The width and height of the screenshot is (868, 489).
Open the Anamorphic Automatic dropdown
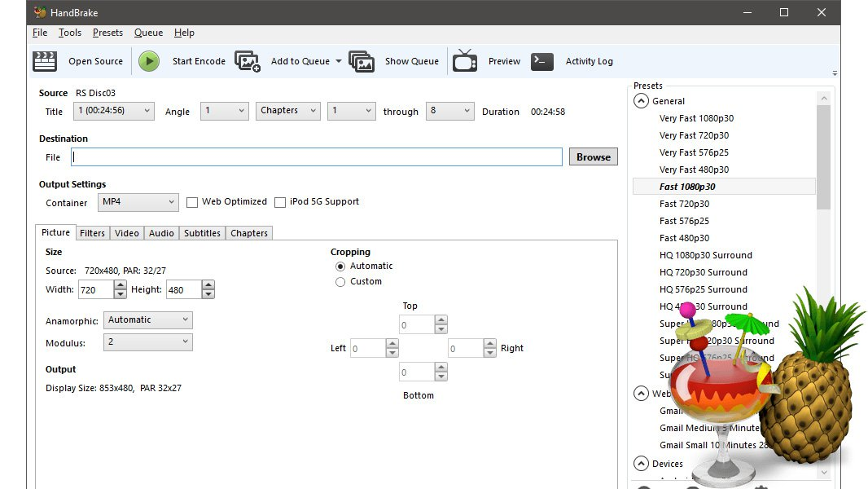pyautogui.click(x=148, y=319)
